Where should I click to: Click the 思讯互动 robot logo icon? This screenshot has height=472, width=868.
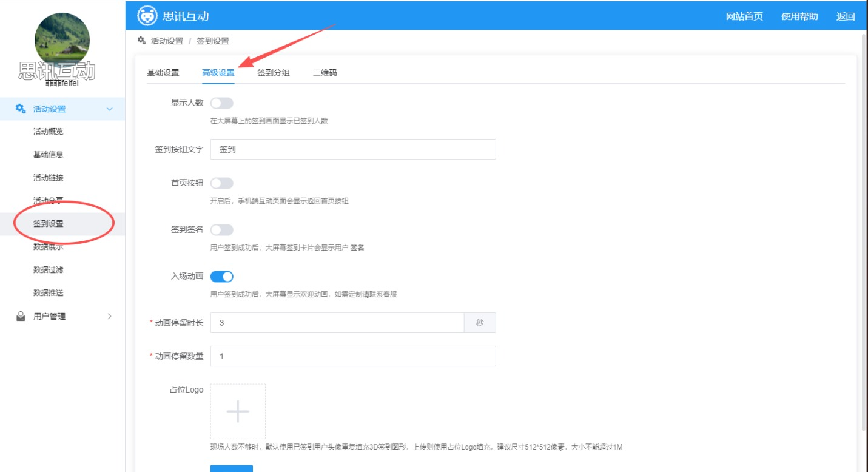point(147,16)
